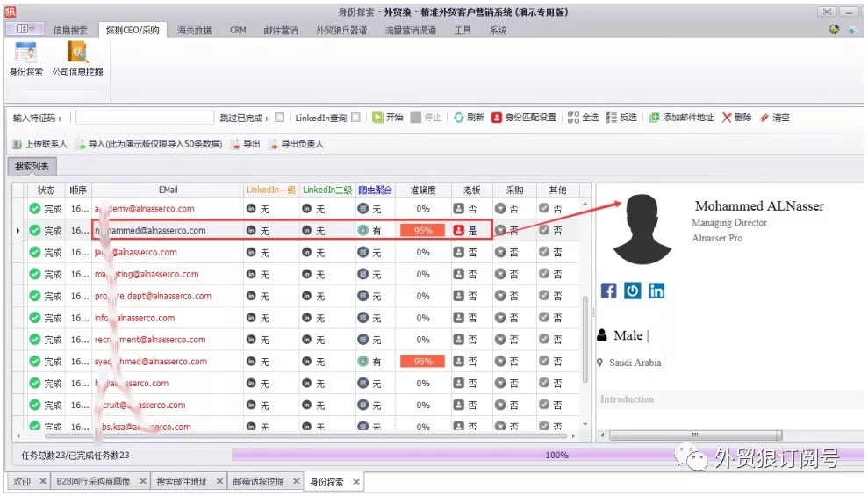Click 全选 select all
Image resolution: width=868 pixels, height=496 pixels.
pyautogui.click(x=584, y=118)
